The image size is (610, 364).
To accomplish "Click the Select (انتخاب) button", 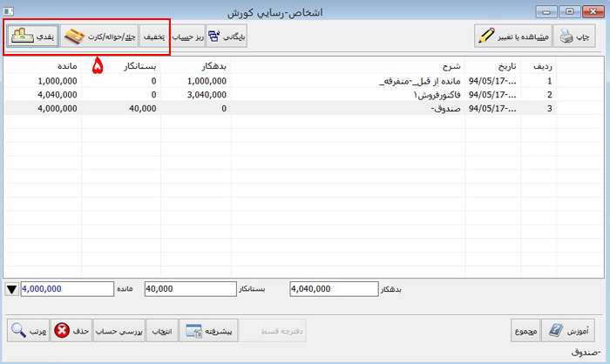I will click(x=162, y=331).
